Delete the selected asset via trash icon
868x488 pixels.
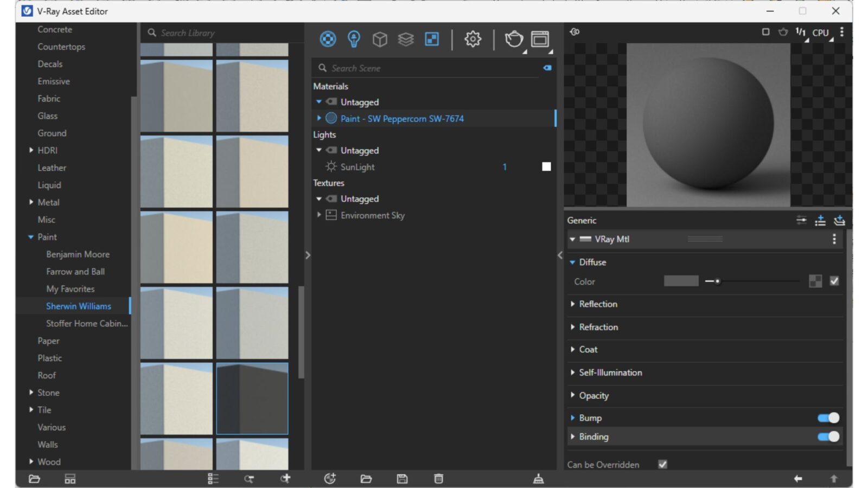[x=438, y=479]
